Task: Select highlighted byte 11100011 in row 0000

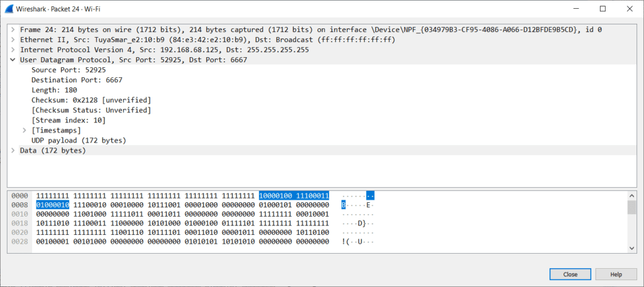Action: (x=313, y=196)
